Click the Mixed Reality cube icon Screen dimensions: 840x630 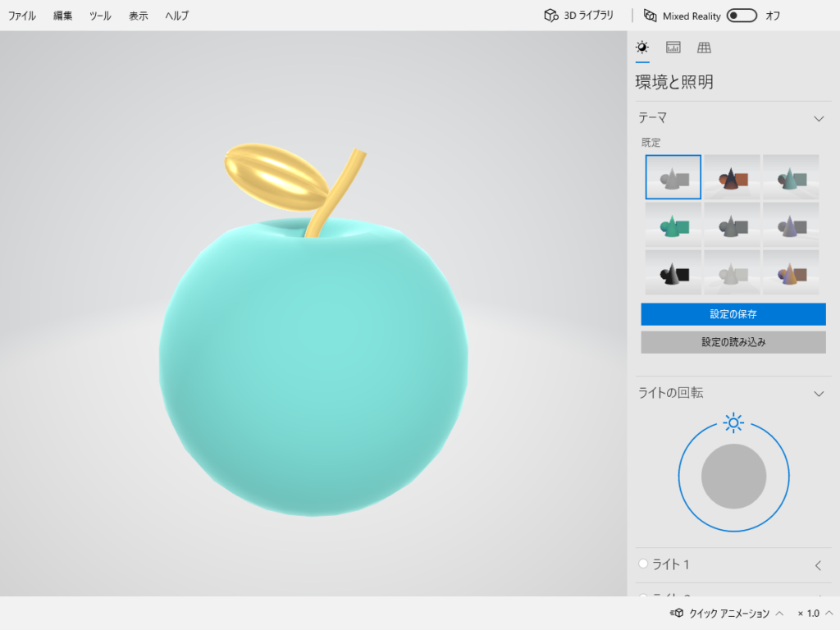coord(651,16)
